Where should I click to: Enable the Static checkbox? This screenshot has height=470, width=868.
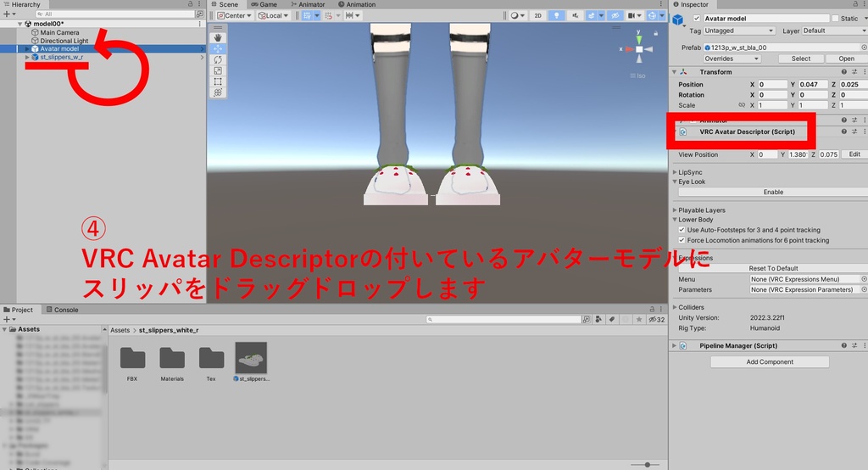pyautogui.click(x=835, y=19)
